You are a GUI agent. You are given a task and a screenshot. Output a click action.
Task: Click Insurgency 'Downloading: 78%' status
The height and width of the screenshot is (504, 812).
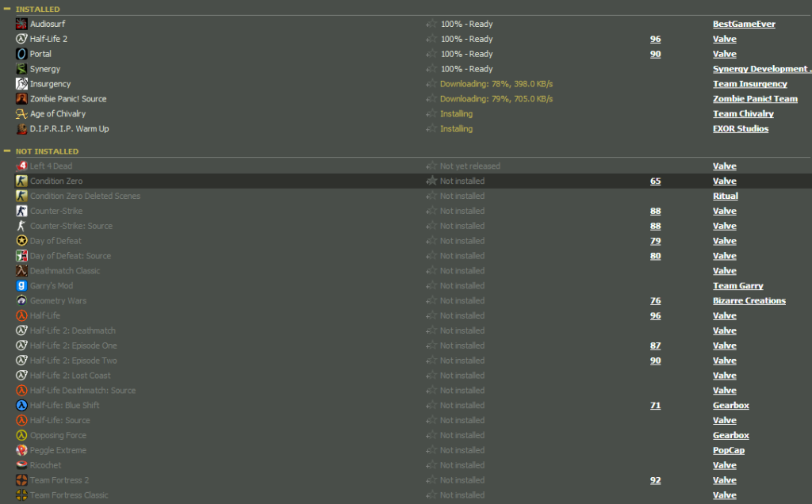pos(496,84)
